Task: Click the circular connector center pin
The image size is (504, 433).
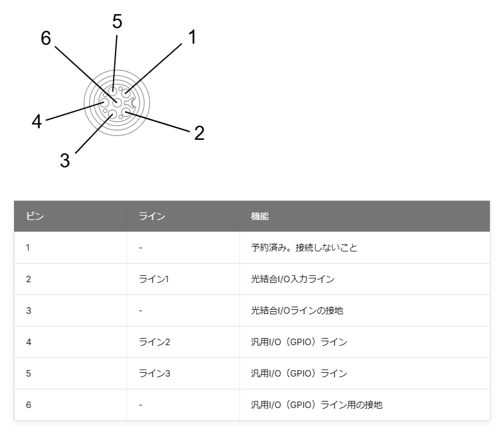Action: point(117,103)
